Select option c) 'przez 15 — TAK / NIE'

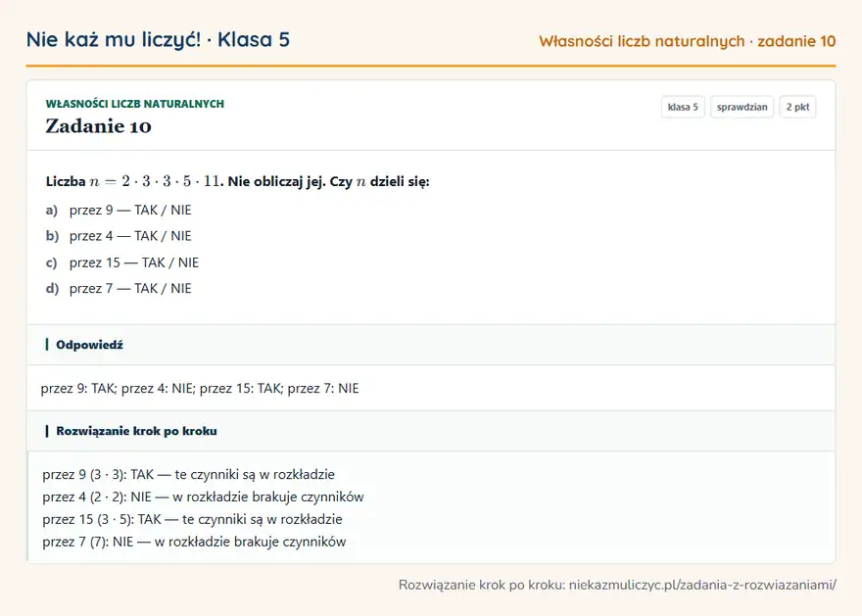(x=122, y=262)
